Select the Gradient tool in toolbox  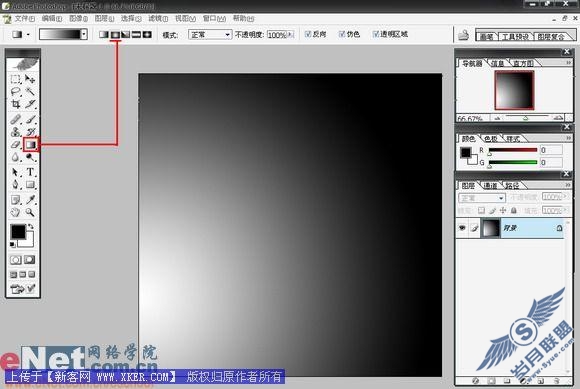tap(31, 145)
